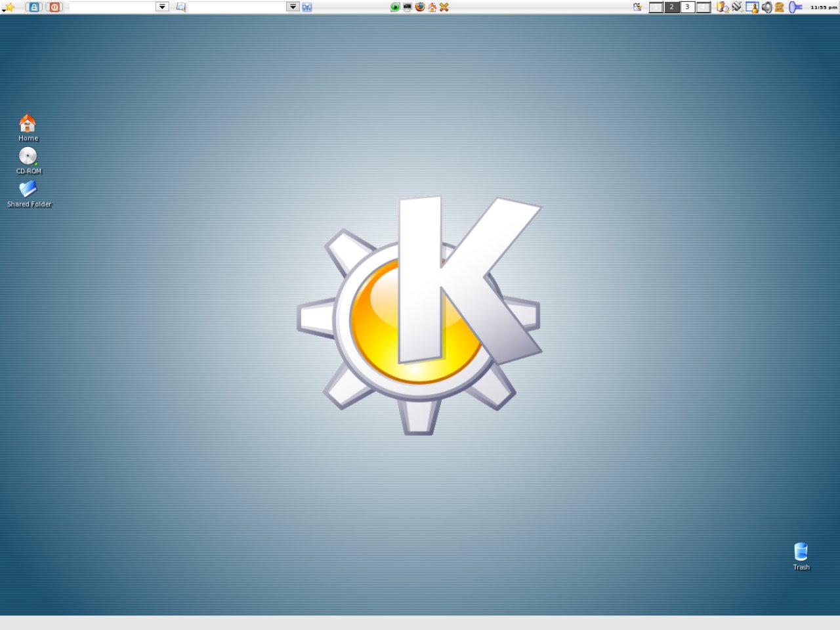Switch to virtual desktop 4

click(x=703, y=7)
